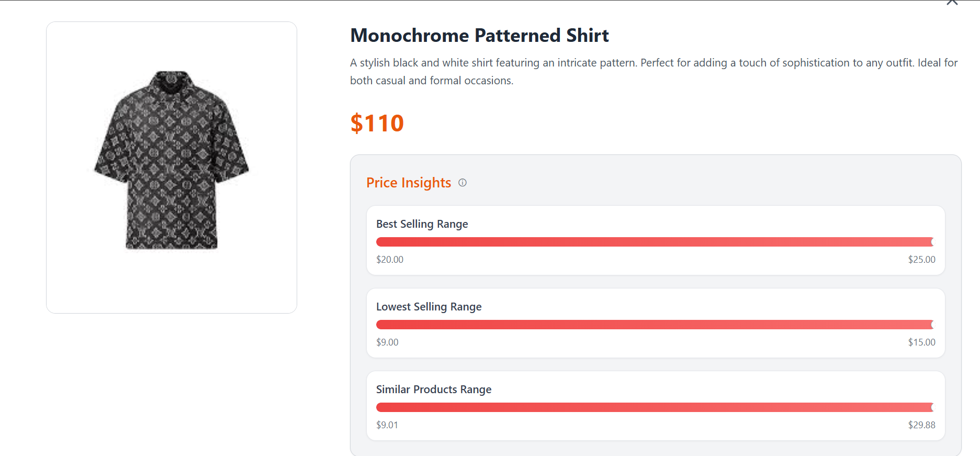Click the Lowest Selling Range progress bar
The image size is (980, 456).
(x=655, y=325)
